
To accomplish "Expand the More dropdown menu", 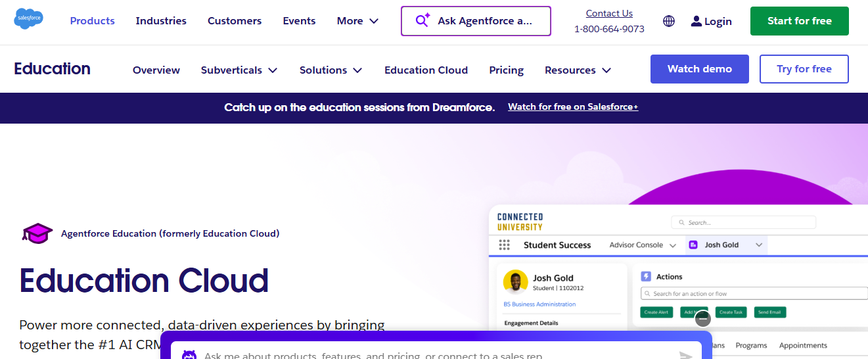I will click(357, 21).
